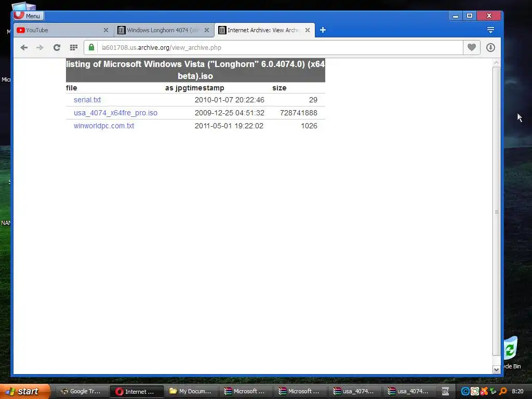The image size is (532, 399).
Task: Click the green sync tray icon
Action: point(475,391)
